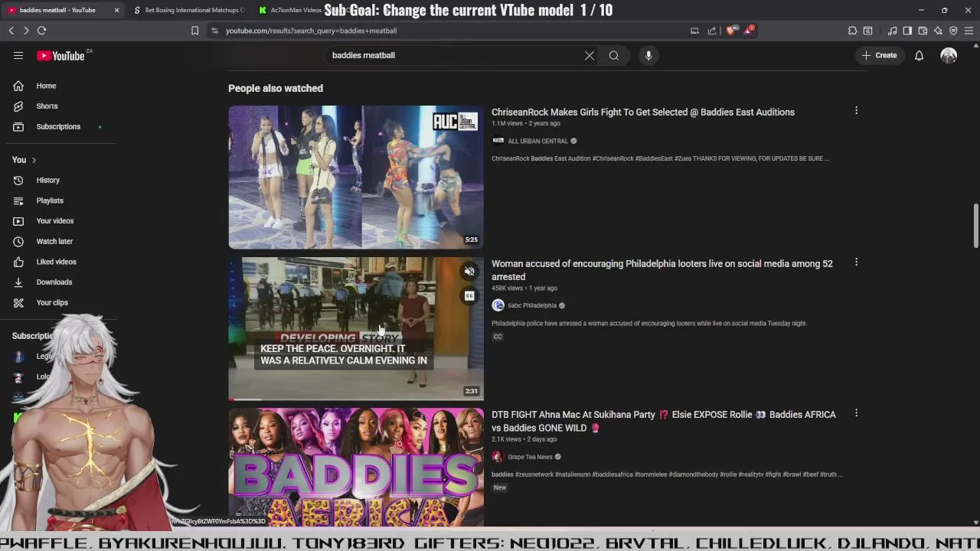Click the screen-cast icon in address bar

pos(694,31)
